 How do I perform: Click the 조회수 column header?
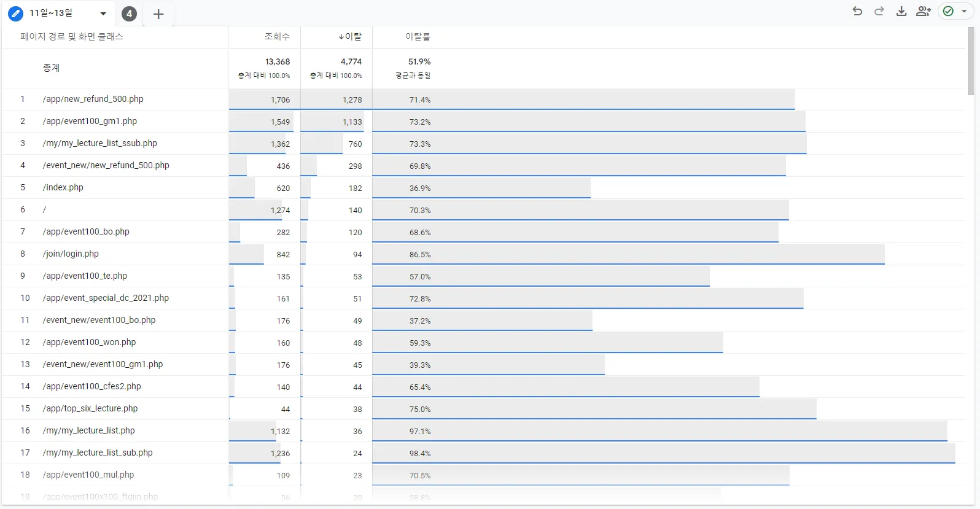click(x=277, y=37)
